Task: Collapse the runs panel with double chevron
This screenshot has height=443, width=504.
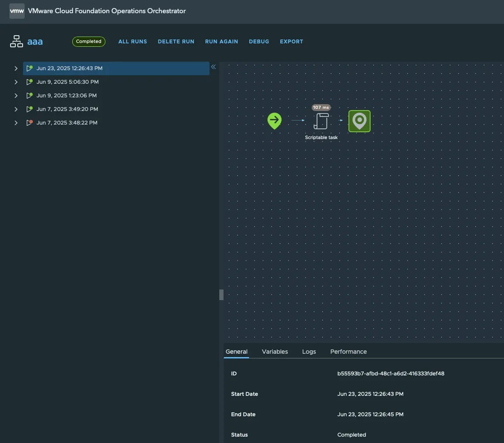Action: [x=213, y=67]
